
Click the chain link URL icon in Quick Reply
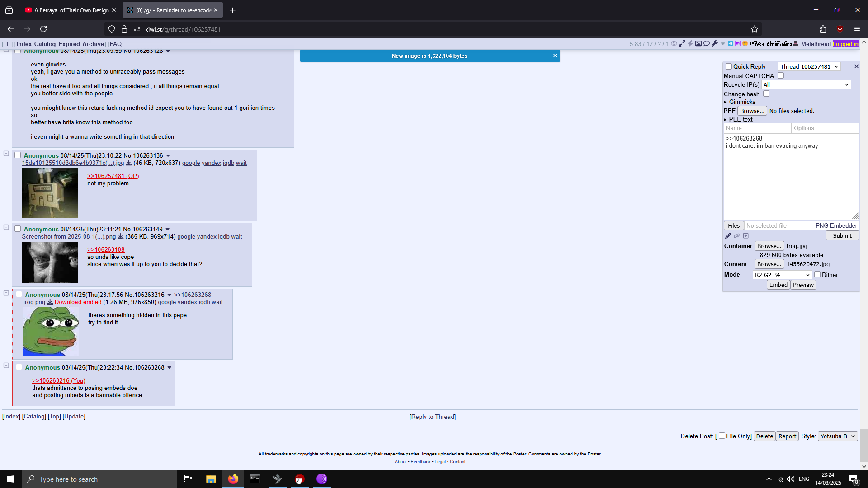click(737, 236)
